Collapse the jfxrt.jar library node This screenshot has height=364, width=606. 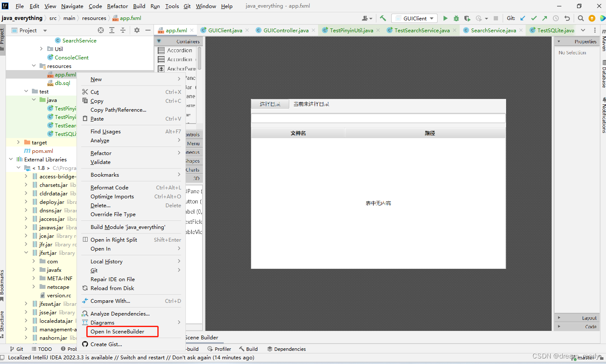pos(26,253)
